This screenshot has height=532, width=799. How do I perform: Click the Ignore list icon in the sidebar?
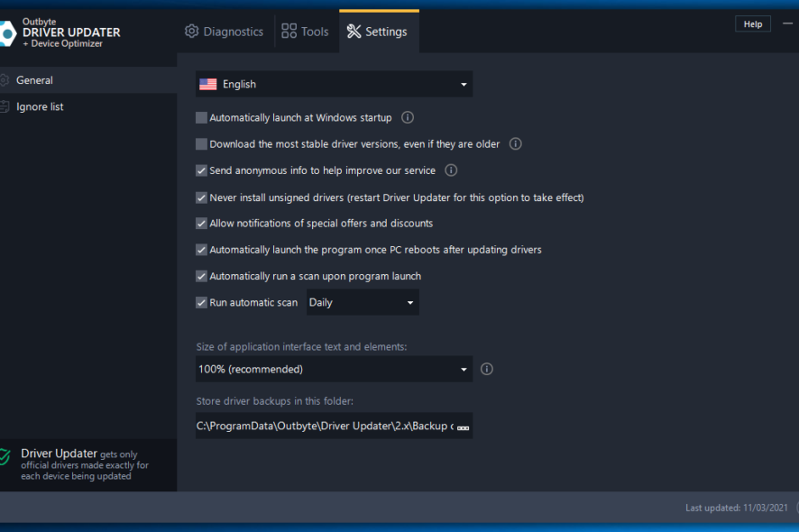[5, 106]
